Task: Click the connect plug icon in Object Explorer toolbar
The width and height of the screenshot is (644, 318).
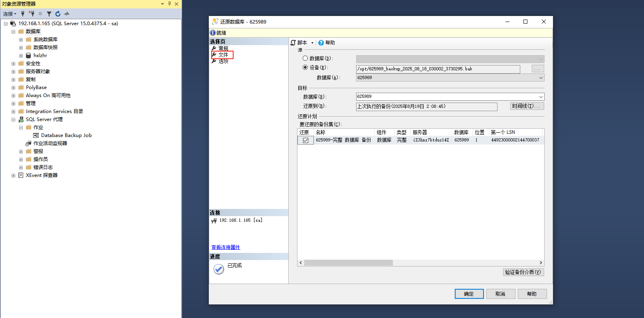Action: [23, 14]
